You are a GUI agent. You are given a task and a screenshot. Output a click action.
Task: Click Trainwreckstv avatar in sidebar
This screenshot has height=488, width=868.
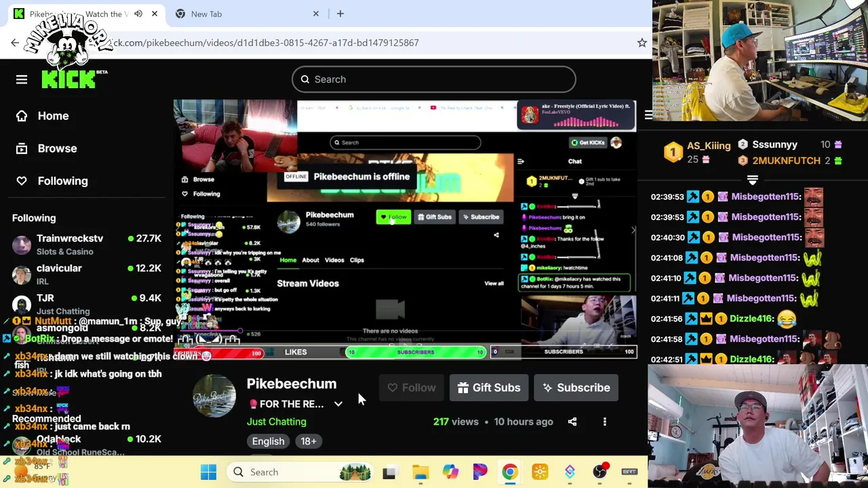pyautogui.click(x=22, y=245)
